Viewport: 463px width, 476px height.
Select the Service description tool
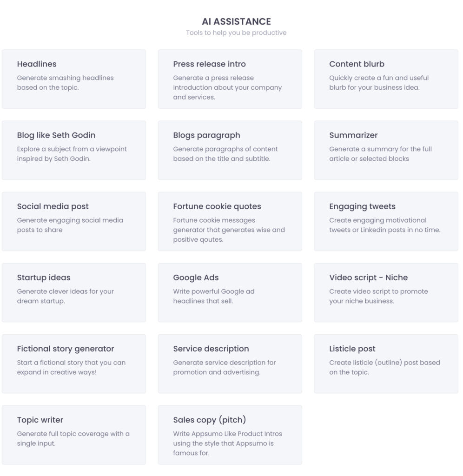click(230, 363)
